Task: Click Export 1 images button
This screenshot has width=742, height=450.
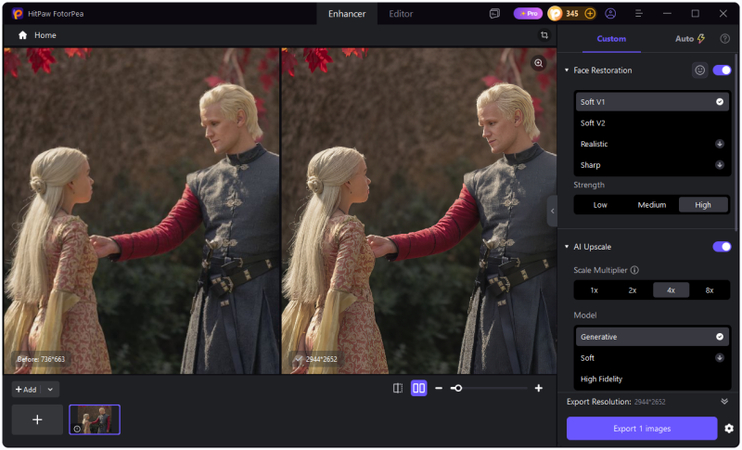Action: click(642, 429)
